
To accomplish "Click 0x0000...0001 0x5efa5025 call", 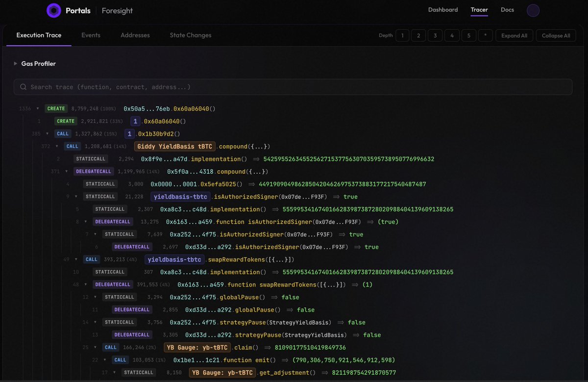I will click(196, 184).
